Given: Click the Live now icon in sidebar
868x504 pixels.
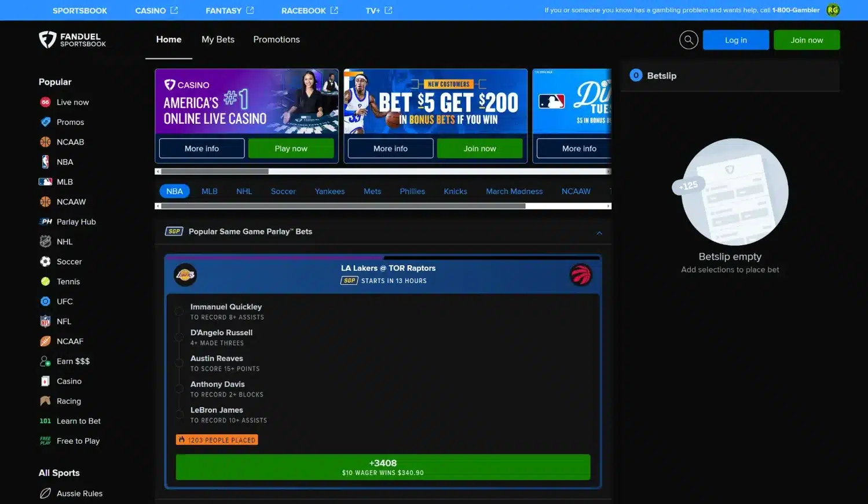Looking at the screenshot, I should point(45,102).
